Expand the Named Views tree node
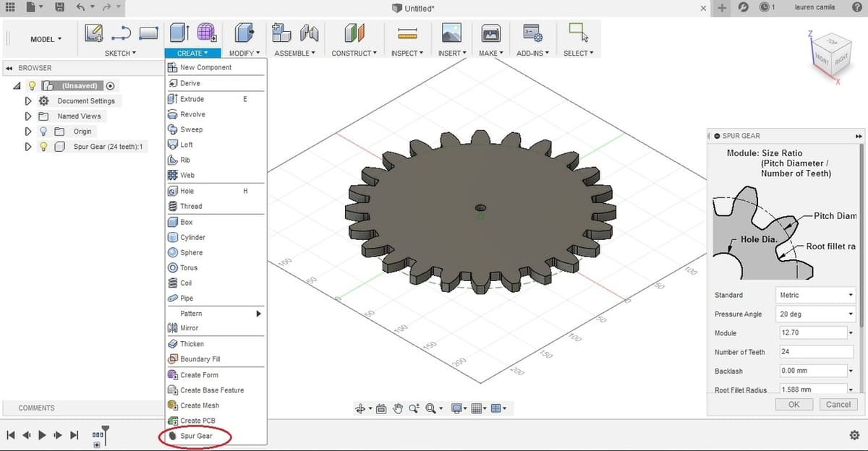 [28, 116]
